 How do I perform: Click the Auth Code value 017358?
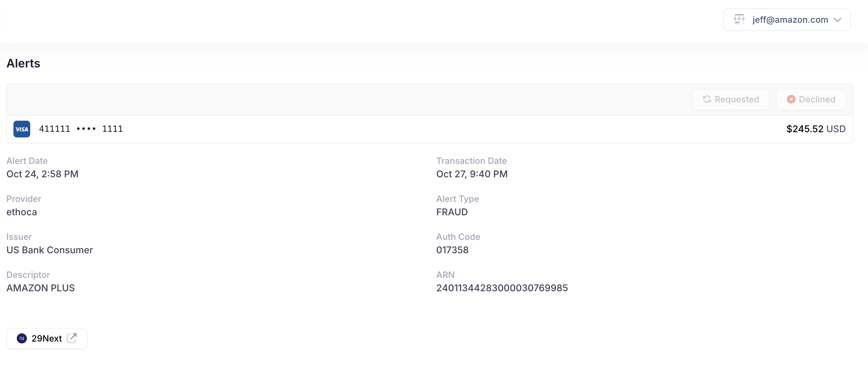pyautogui.click(x=452, y=250)
